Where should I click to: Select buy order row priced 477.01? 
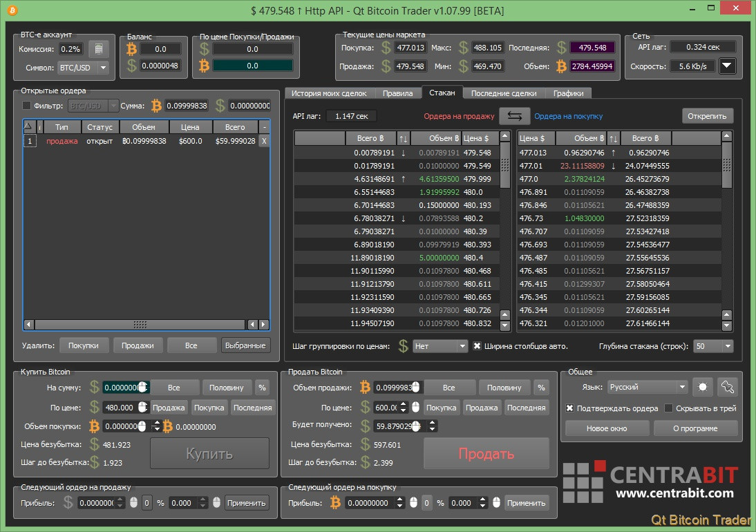[619, 166]
